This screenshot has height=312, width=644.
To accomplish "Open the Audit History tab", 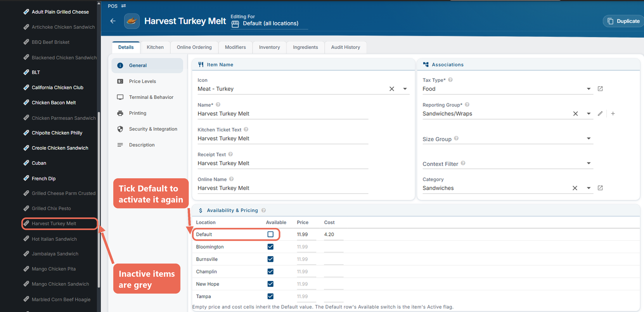I will point(346,47).
